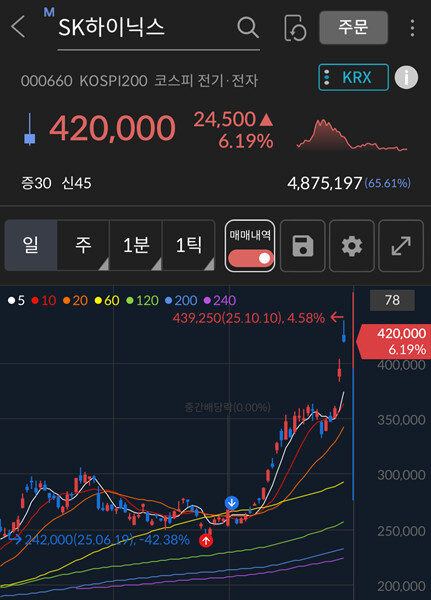Select the 10-day moving average legend

(x=44, y=300)
